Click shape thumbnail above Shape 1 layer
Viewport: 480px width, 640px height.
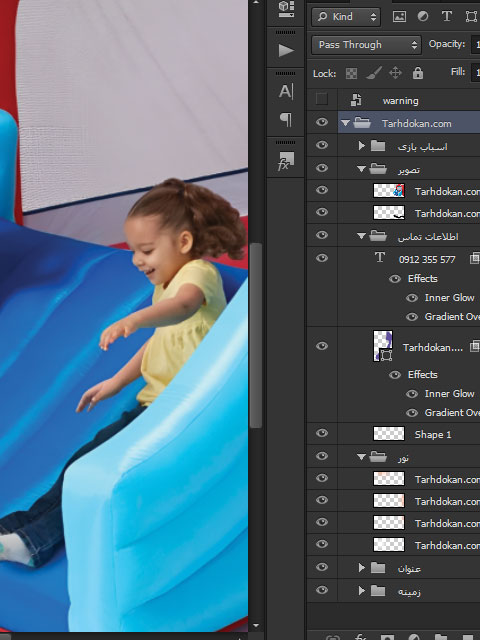(x=383, y=346)
